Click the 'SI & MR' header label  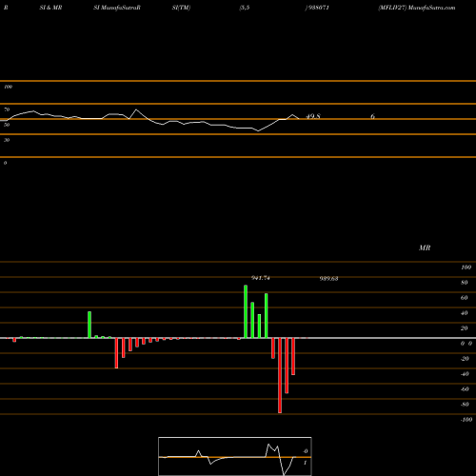(x=50, y=8)
